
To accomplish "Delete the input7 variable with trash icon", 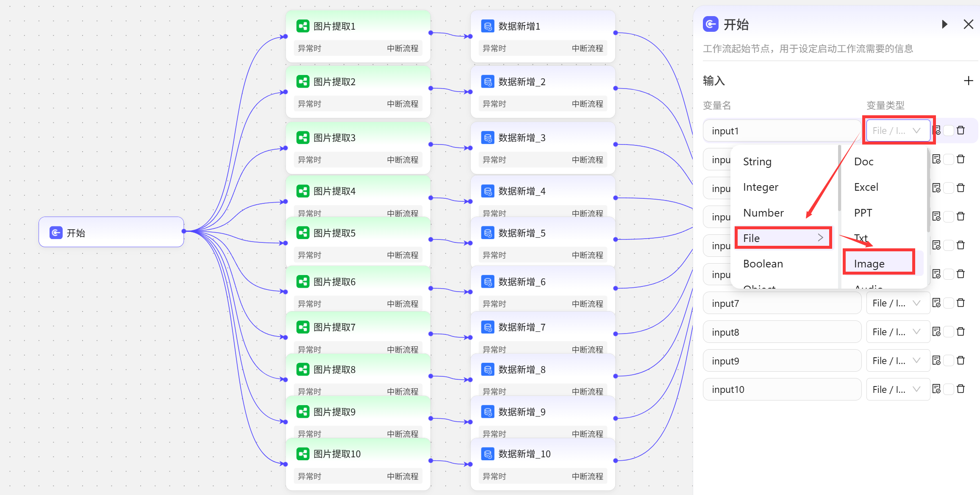I will pos(961,303).
